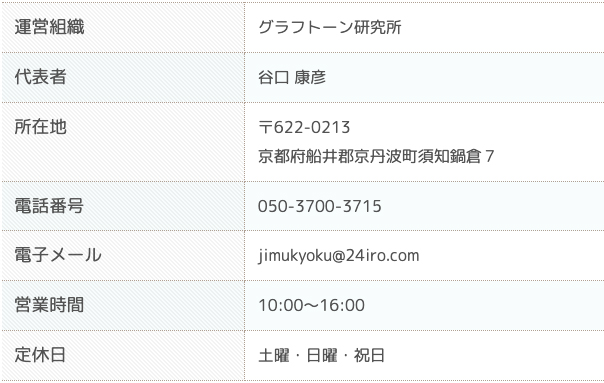Viewport: 604px width, 383px height.
Task: Select the グラフトーン研究所 organization name
Action: click(x=330, y=27)
